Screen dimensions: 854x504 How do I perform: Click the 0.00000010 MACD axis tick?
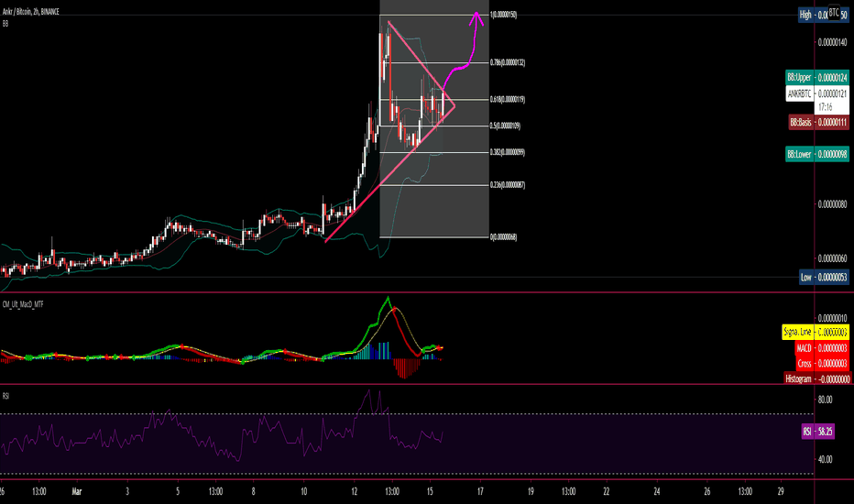pos(832,318)
